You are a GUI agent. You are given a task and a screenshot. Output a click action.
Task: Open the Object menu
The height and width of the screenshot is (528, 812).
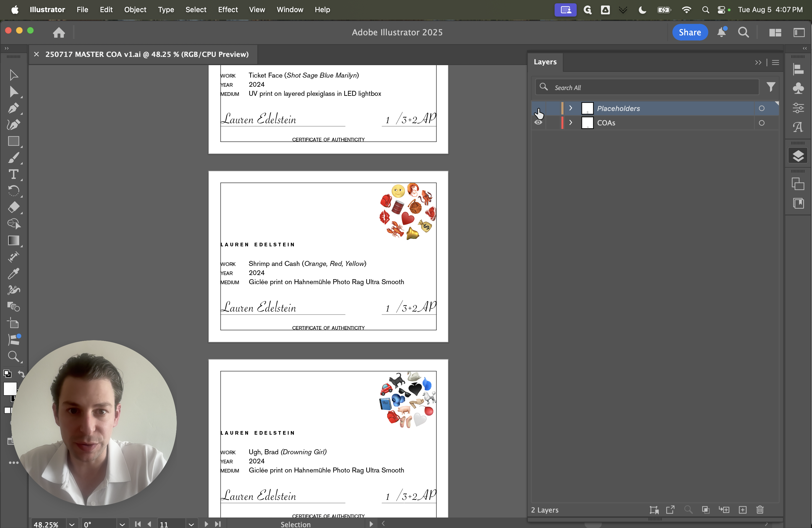(x=135, y=10)
